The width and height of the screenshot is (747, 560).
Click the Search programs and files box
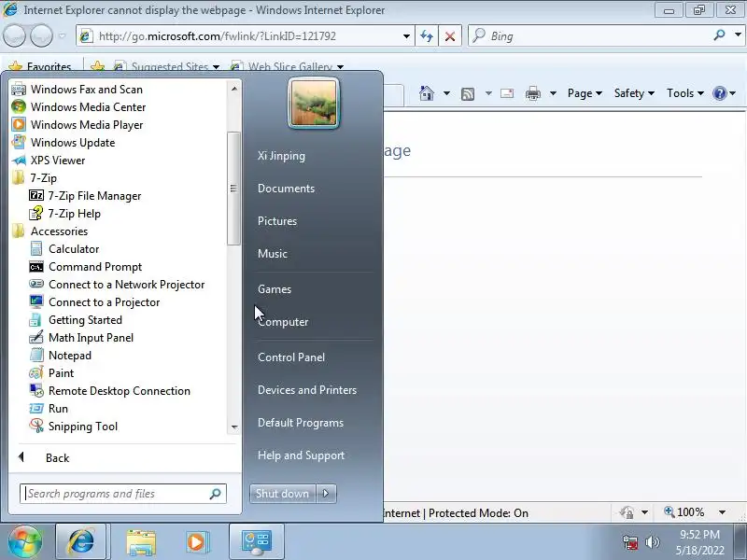pyautogui.click(x=123, y=494)
